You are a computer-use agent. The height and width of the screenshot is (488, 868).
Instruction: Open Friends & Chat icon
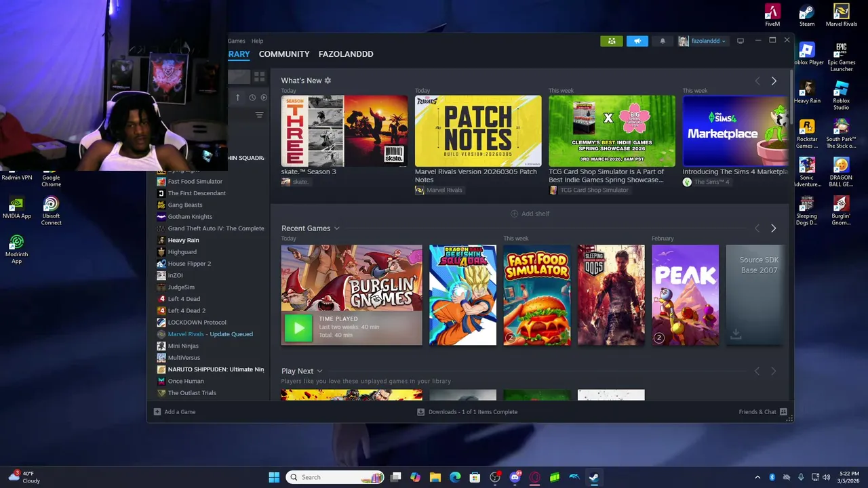point(783,411)
